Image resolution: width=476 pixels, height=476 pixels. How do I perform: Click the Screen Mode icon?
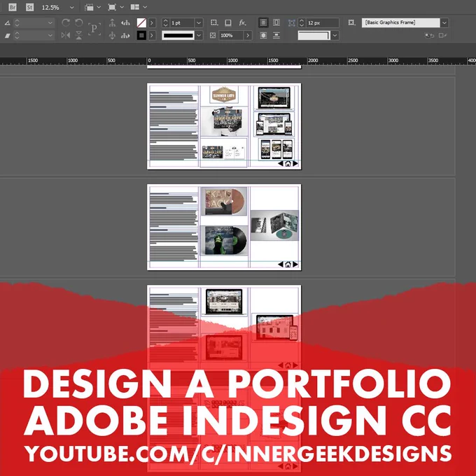click(112, 7)
